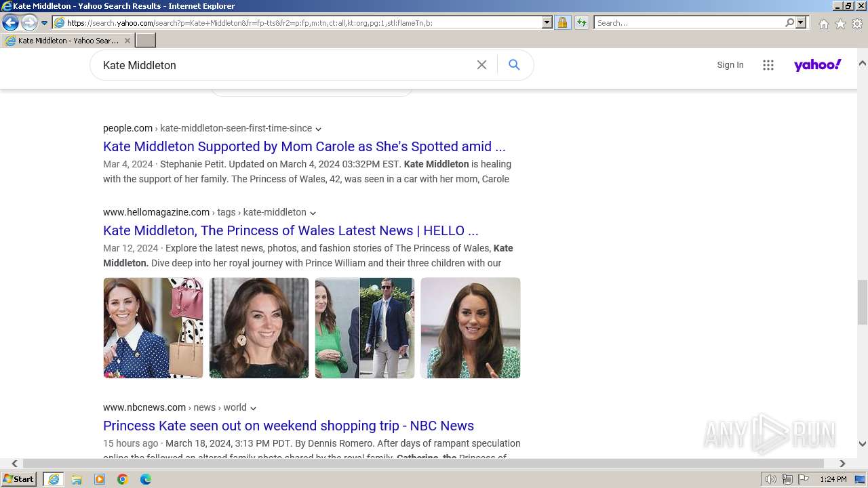Open the Yahoo apps grid icon
This screenshot has height=488, width=868.
[x=768, y=65]
